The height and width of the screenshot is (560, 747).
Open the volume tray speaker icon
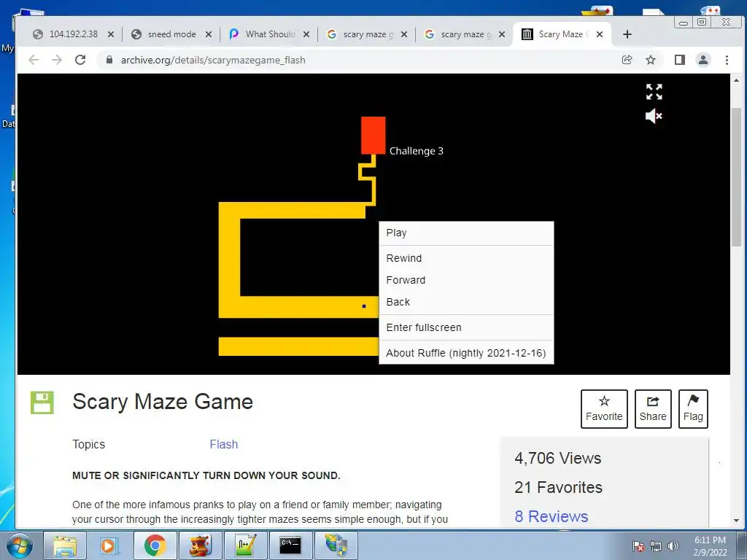tap(673, 546)
